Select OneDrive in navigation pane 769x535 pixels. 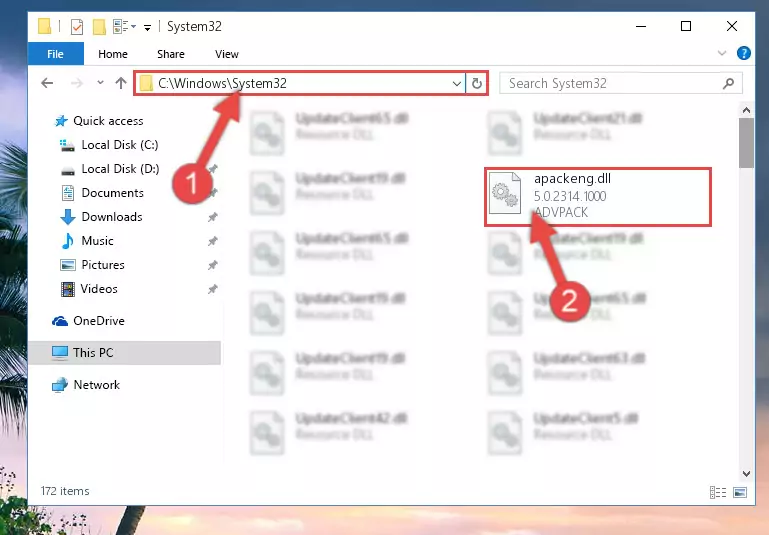pos(88,321)
